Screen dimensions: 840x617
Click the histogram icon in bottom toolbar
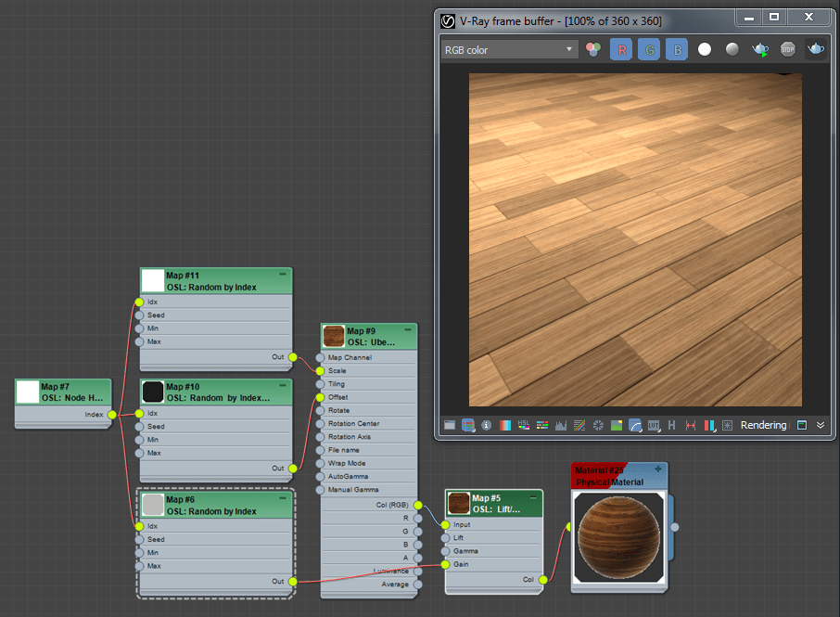click(x=561, y=425)
